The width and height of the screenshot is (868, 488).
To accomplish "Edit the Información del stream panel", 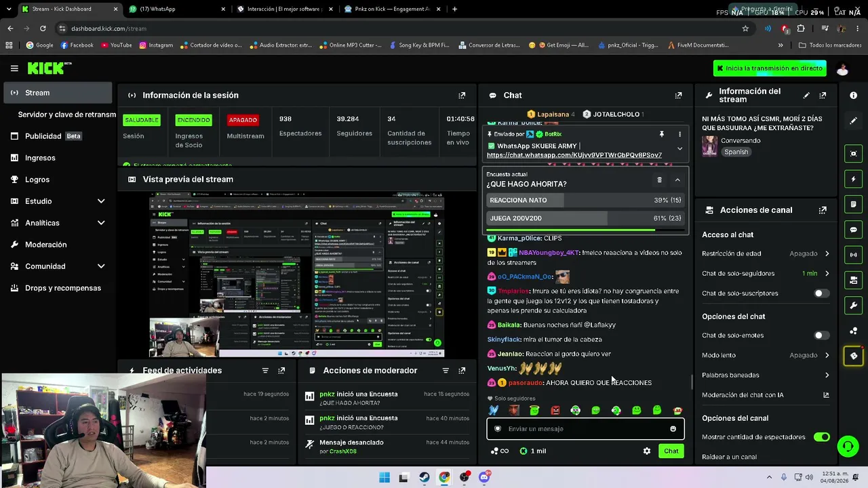I will (x=806, y=96).
